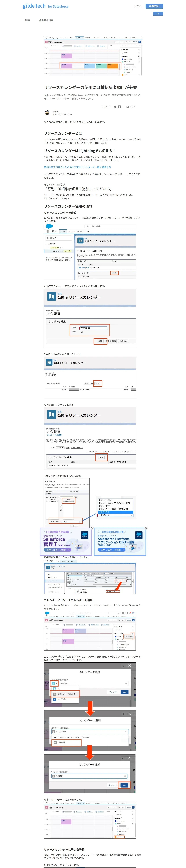Click the app launcher grid icon in setup screenshot
Viewport: 186px width, 868px height.
pyautogui.click(x=48, y=231)
